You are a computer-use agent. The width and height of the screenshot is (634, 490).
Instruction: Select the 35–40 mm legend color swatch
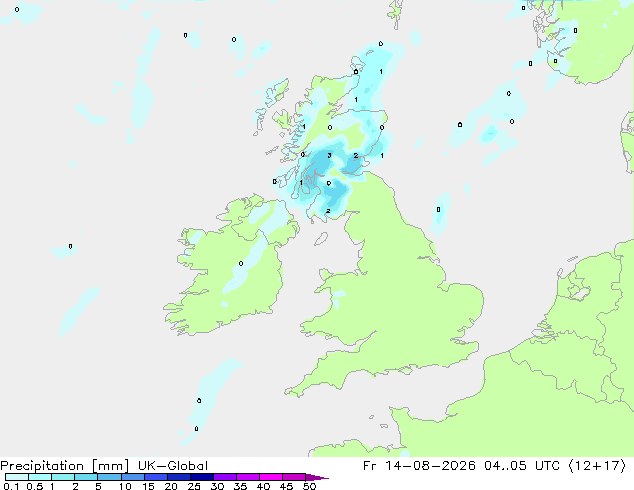pyautogui.click(x=247, y=477)
